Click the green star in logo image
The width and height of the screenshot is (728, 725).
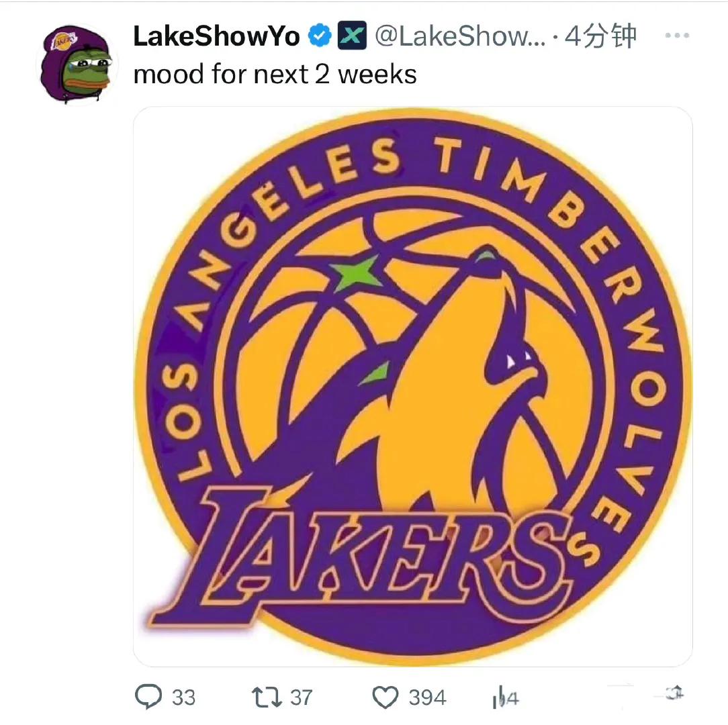tap(357, 273)
